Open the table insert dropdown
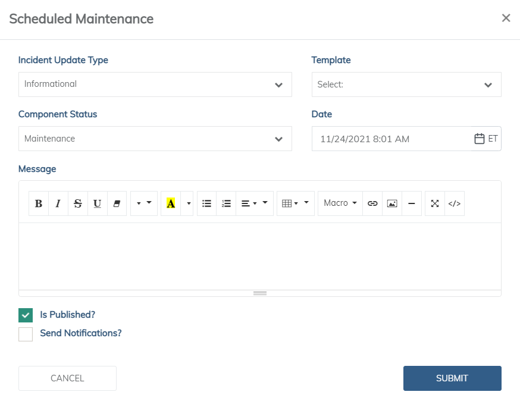Image resolution: width=520 pixels, height=420 pixels. click(296, 203)
